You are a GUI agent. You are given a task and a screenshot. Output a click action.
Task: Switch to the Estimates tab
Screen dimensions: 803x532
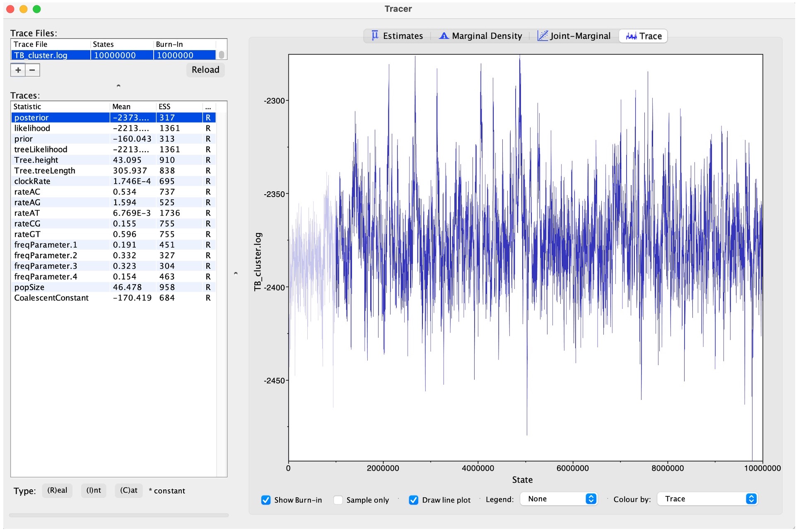coord(397,36)
